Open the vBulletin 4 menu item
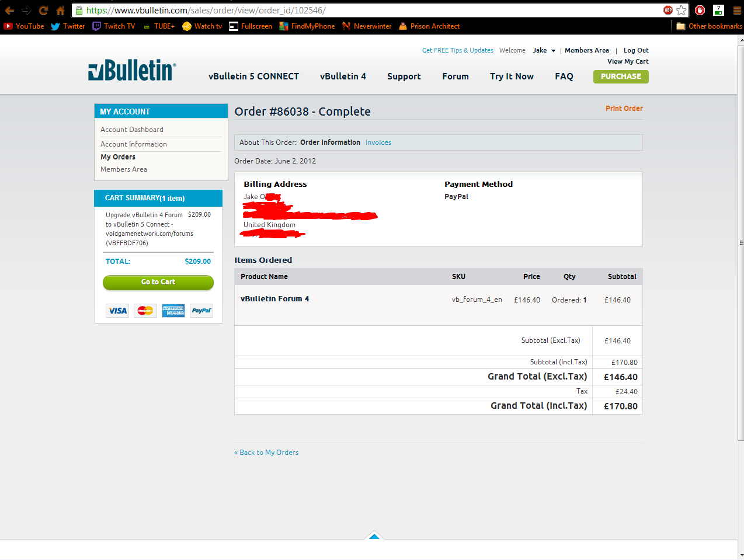 (x=343, y=76)
